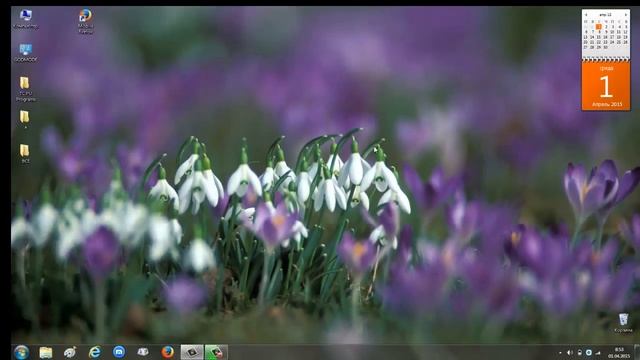This screenshot has width=640, height=360.
Task: Open the volume control tray icon
Action: click(570, 353)
